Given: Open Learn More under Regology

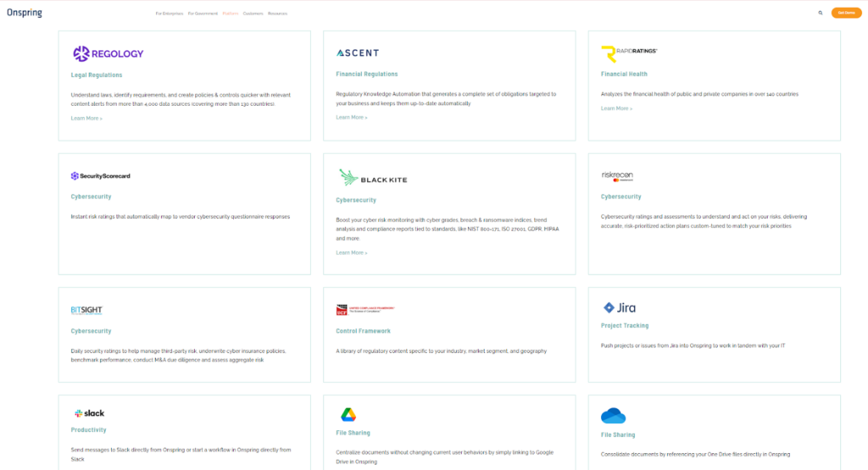Looking at the screenshot, I should pos(86,119).
